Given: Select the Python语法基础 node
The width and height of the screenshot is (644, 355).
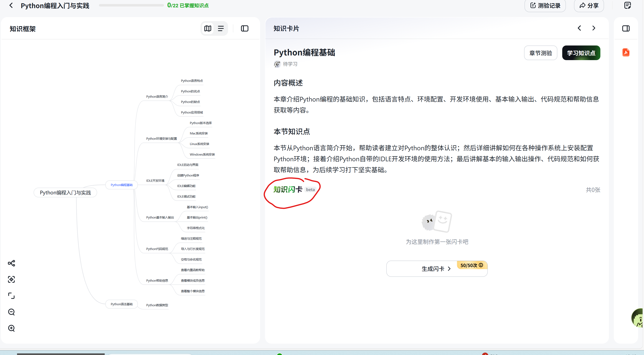Looking at the screenshot, I should click(x=122, y=304).
